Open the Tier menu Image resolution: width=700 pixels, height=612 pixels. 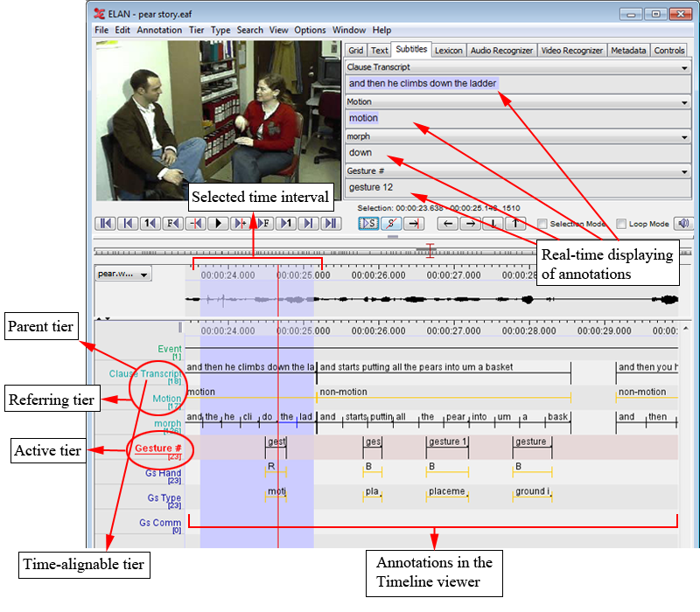196,30
